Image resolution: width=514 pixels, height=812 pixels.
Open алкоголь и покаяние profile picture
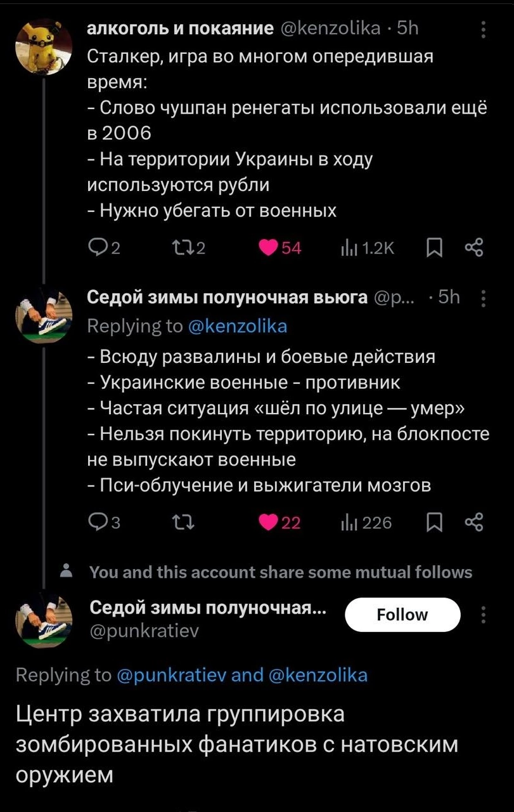pos(44,48)
